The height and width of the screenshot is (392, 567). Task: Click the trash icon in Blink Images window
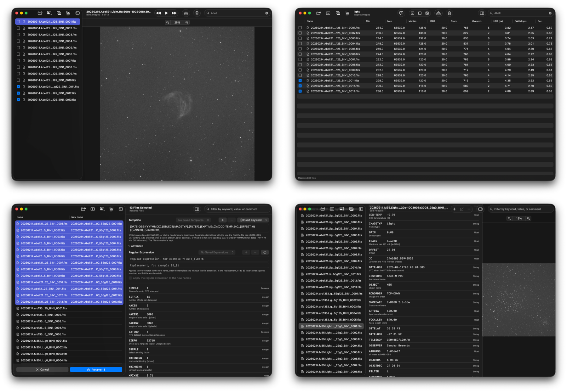197,13
